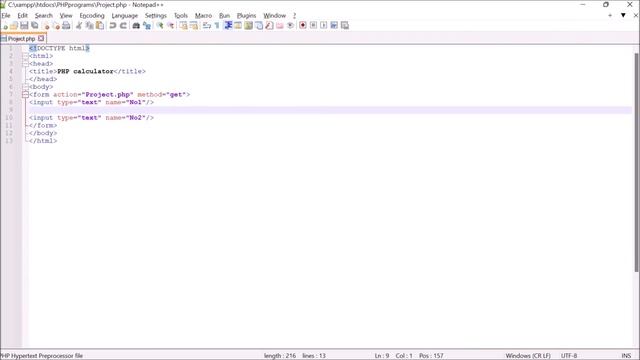The width and height of the screenshot is (640, 360).
Task: Play back recorded macro icon
Action: pos(323,26)
